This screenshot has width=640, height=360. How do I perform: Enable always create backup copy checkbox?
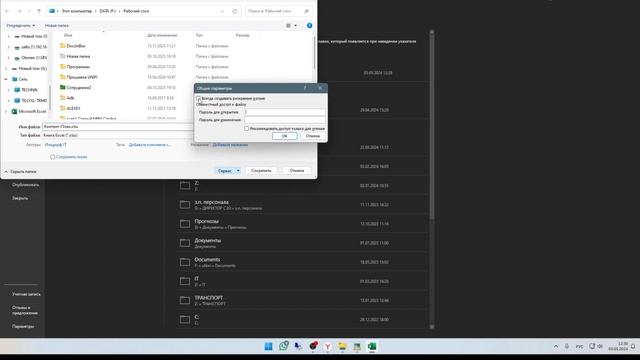[x=199, y=98]
